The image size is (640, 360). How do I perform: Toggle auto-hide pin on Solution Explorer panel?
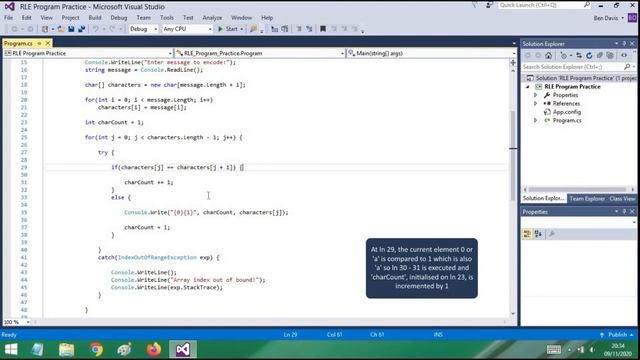(624, 44)
